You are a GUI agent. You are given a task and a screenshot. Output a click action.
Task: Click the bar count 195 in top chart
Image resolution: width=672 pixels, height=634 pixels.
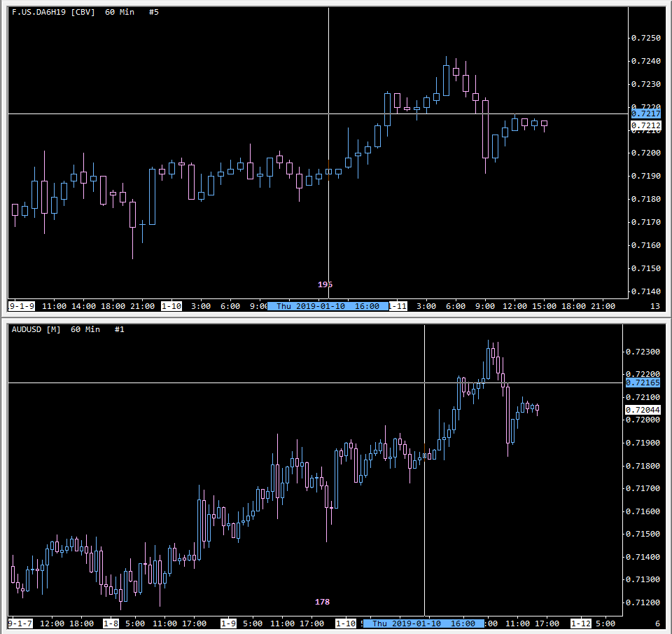pyautogui.click(x=325, y=284)
